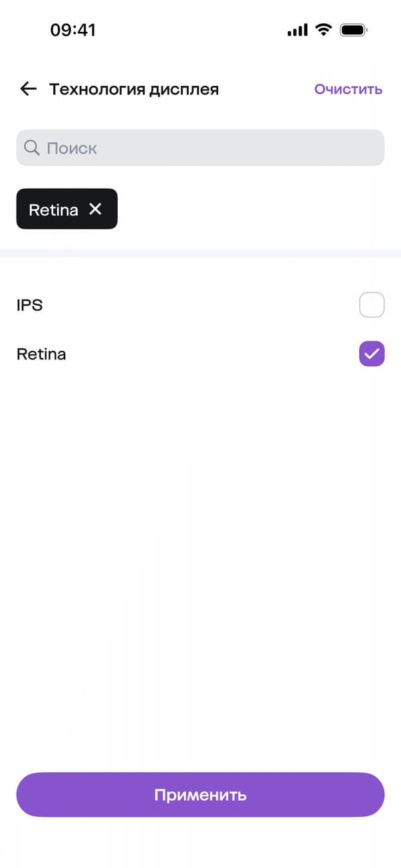Tap the cellular signal bars icon
Viewport: 401px width, 868px height.
point(297,30)
